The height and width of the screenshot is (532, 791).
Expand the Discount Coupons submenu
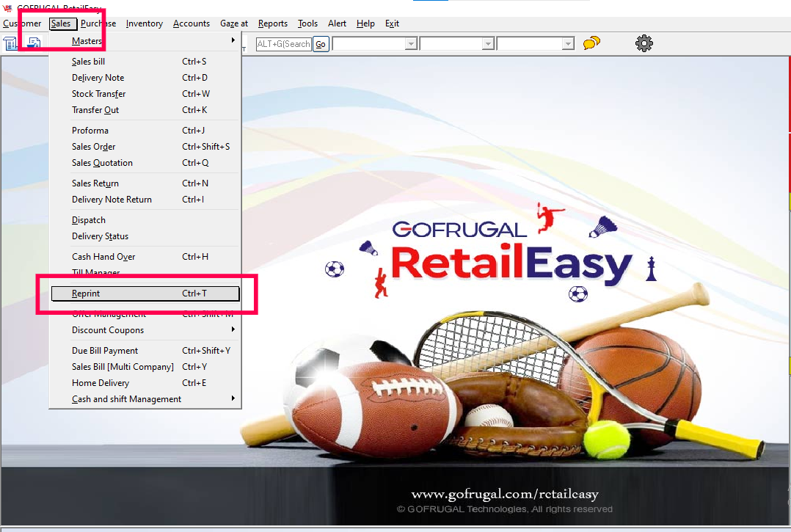pos(145,330)
